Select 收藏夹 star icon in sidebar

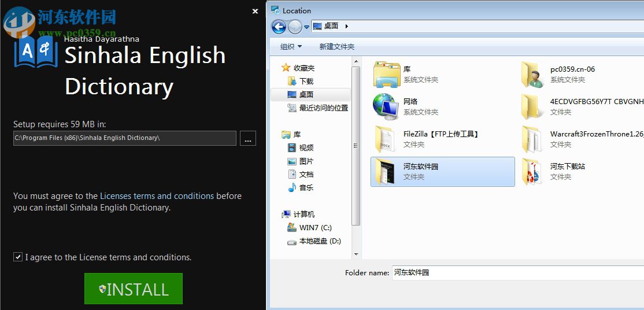(x=286, y=68)
